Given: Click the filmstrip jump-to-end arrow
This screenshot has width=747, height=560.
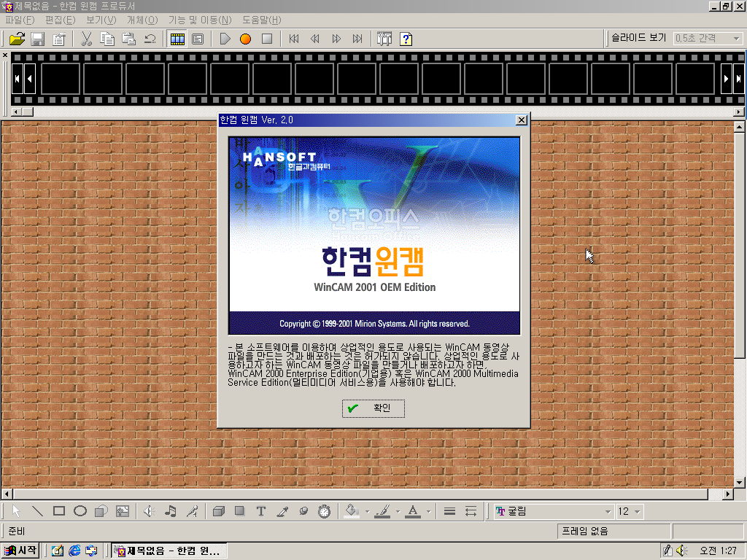Looking at the screenshot, I should (738, 79).
